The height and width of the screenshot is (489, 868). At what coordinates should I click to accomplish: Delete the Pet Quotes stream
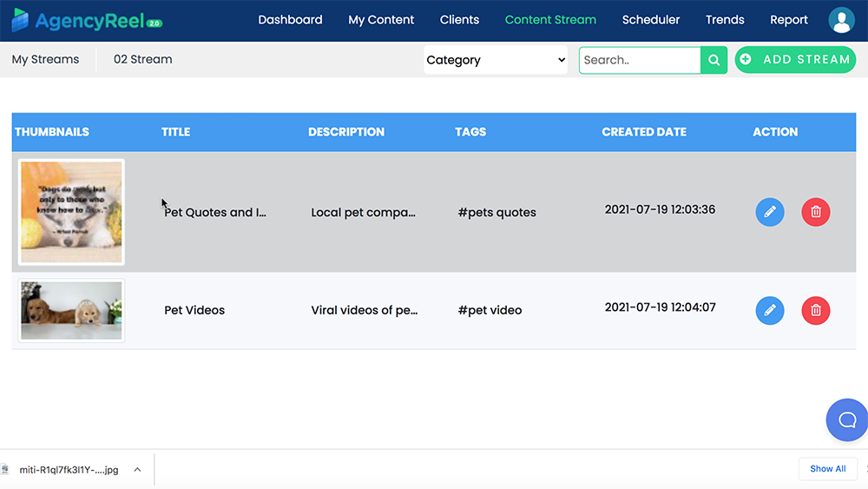[815, 212]
